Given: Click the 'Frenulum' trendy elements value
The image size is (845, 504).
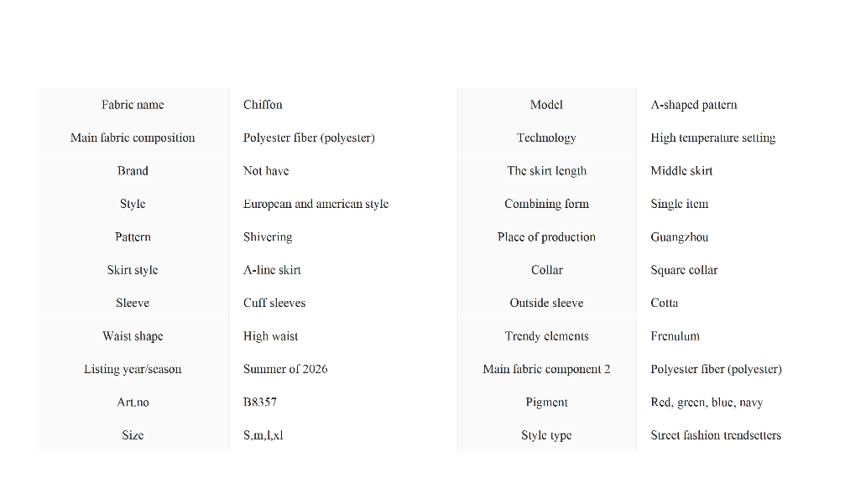Looking at the screenshot, I should 675,336.
